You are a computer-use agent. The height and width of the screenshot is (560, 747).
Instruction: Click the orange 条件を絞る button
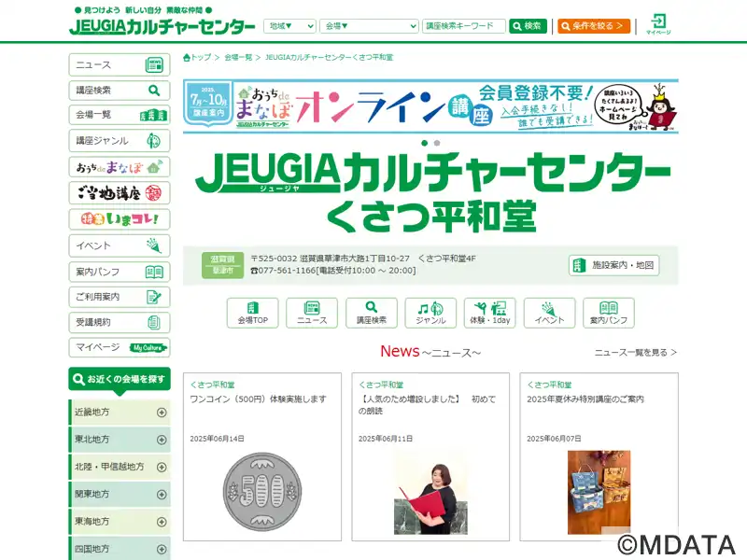pyautogui.click(x=594, y=26)
